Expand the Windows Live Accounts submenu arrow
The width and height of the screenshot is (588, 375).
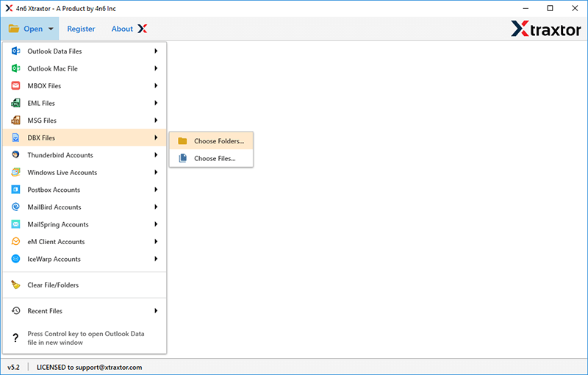pos(156,173)
